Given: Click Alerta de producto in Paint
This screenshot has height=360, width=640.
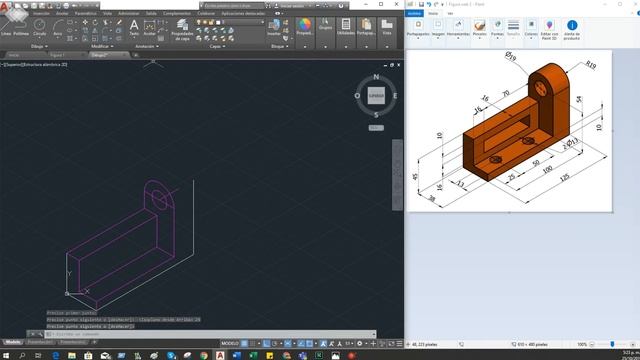Looking at the screenshot, I should point(572,30).
